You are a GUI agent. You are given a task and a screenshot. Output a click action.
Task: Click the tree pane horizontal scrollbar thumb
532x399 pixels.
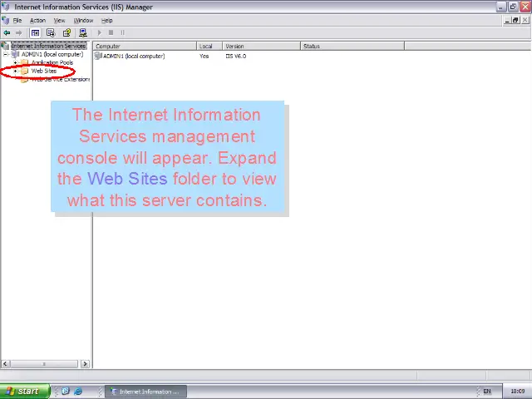(x=44, y=364)
